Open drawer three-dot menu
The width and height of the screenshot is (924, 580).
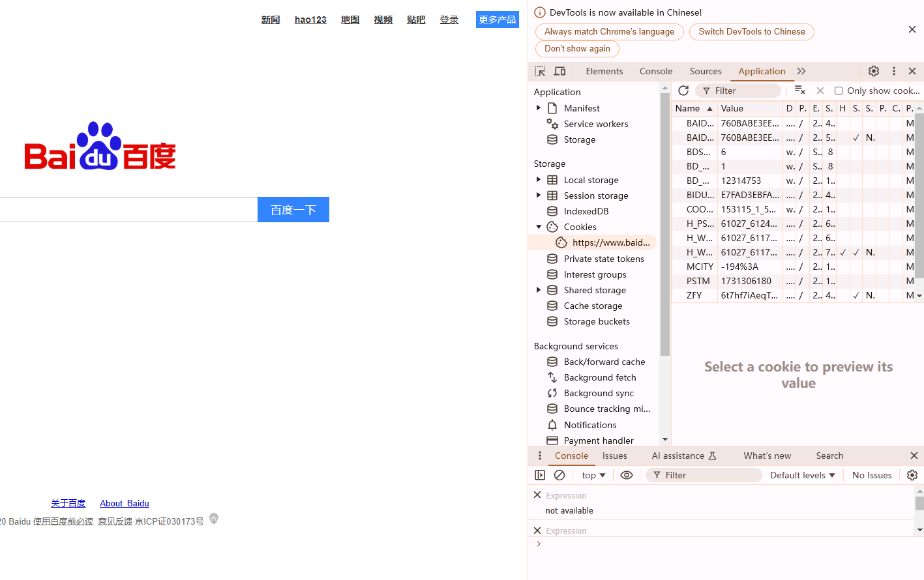(x=540, y=456)
